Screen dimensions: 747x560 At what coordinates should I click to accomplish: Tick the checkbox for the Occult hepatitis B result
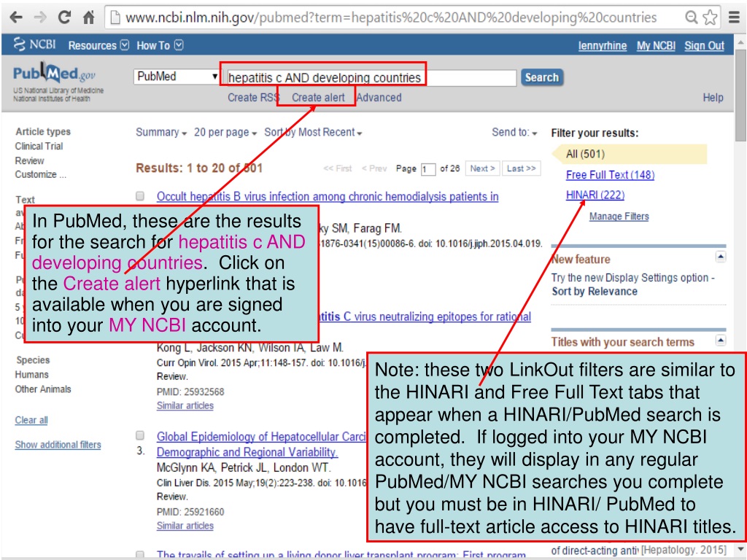click(140, 195)
